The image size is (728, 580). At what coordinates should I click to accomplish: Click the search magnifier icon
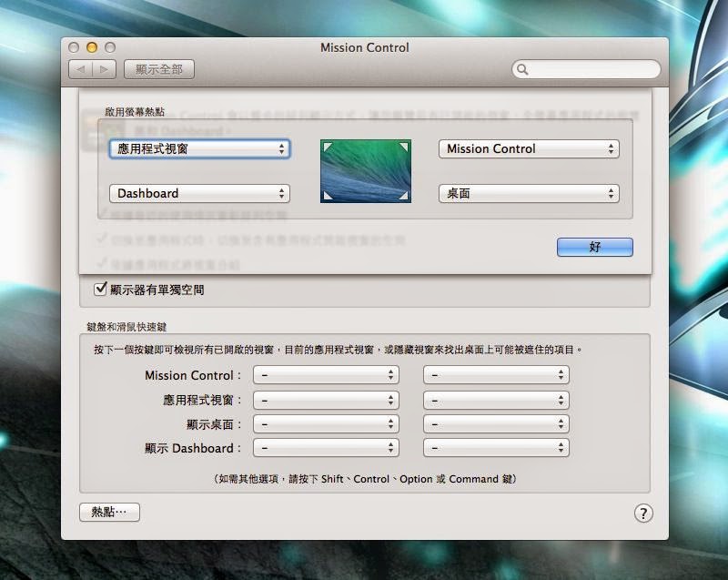point(522,70)
